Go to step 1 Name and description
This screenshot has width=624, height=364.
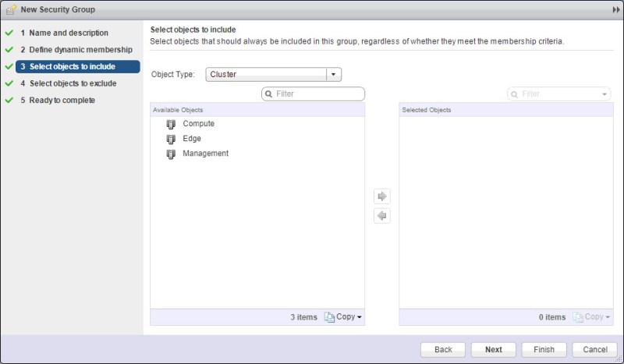[x=69, y=34]
